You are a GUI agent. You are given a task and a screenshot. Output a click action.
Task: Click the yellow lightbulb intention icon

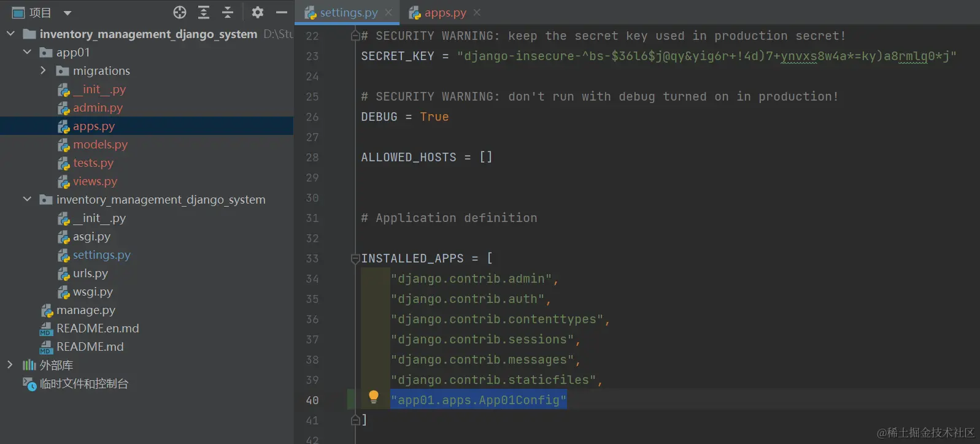(x=374, y=397)
